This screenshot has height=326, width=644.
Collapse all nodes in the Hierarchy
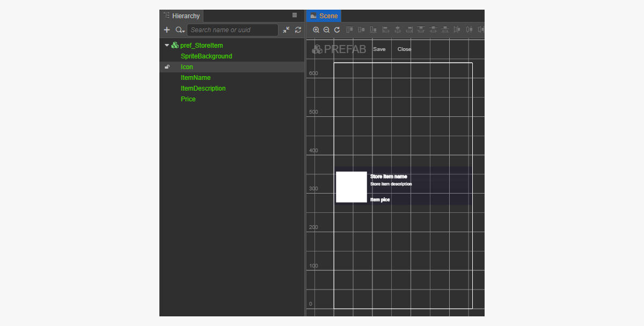click(286, 30)
